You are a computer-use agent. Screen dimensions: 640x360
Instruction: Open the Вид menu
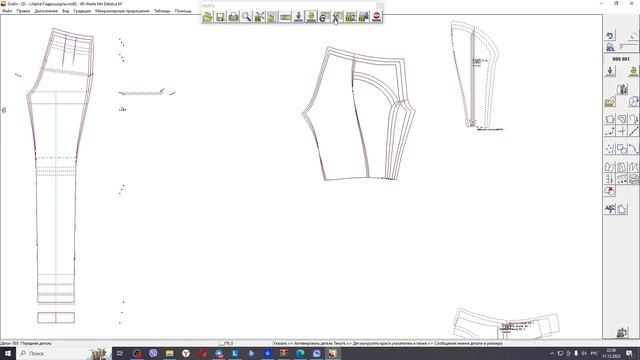pyautogui.click(x=65, y=11)
